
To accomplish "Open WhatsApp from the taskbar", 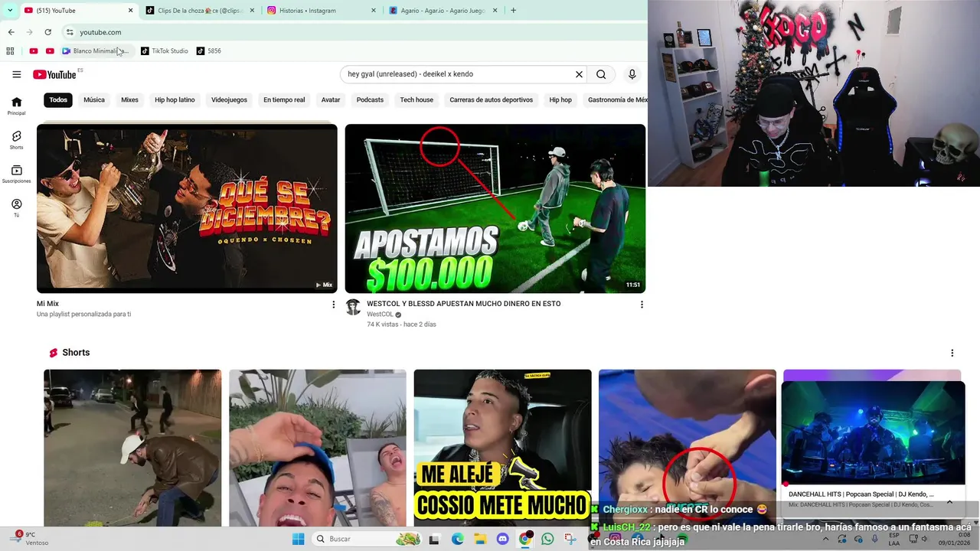I will (x=547, y=539).
